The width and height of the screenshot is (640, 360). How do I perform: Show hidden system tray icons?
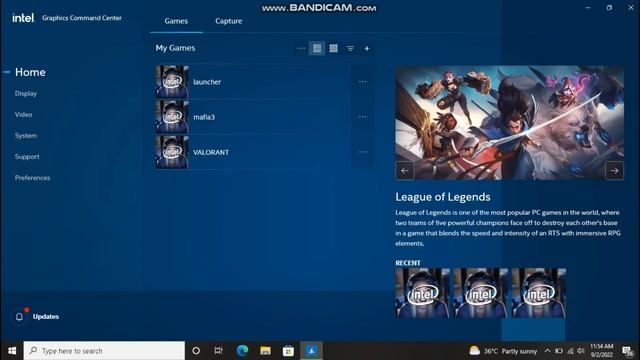547,351
